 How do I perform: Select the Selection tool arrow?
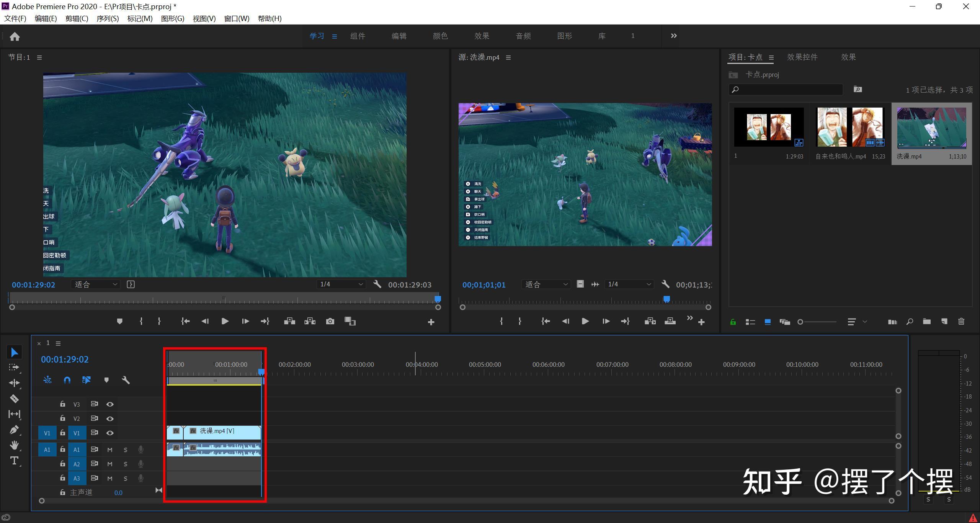14,352
